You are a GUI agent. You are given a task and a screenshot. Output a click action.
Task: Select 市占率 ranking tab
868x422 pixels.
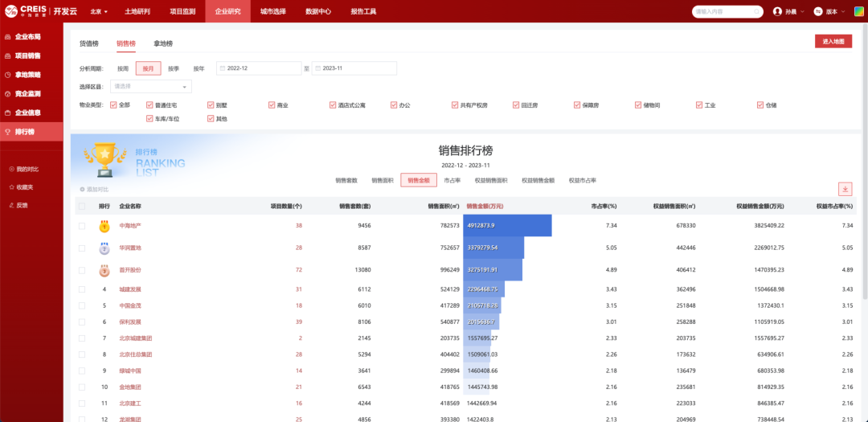coord(452,181)
